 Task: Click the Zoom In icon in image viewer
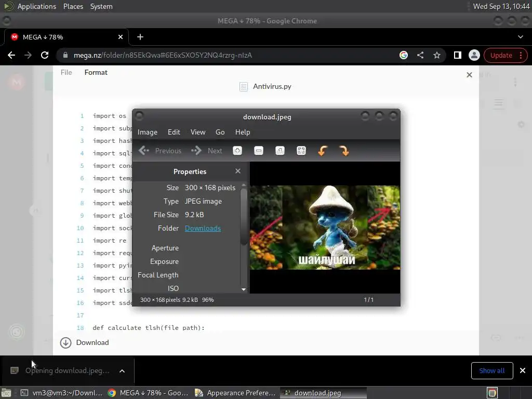point(237,151)
